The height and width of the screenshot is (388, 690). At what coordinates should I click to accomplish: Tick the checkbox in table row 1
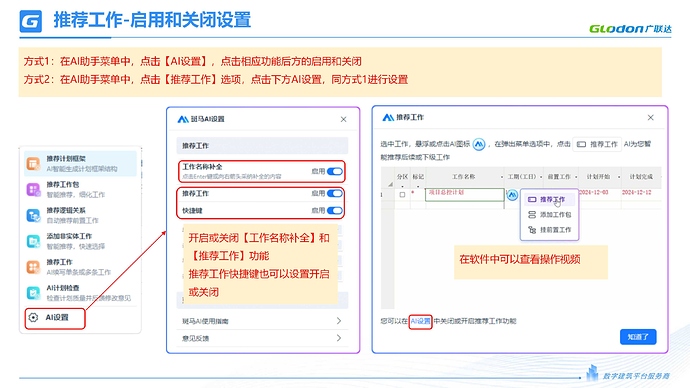pyautogui.click(x=402, y=194)
